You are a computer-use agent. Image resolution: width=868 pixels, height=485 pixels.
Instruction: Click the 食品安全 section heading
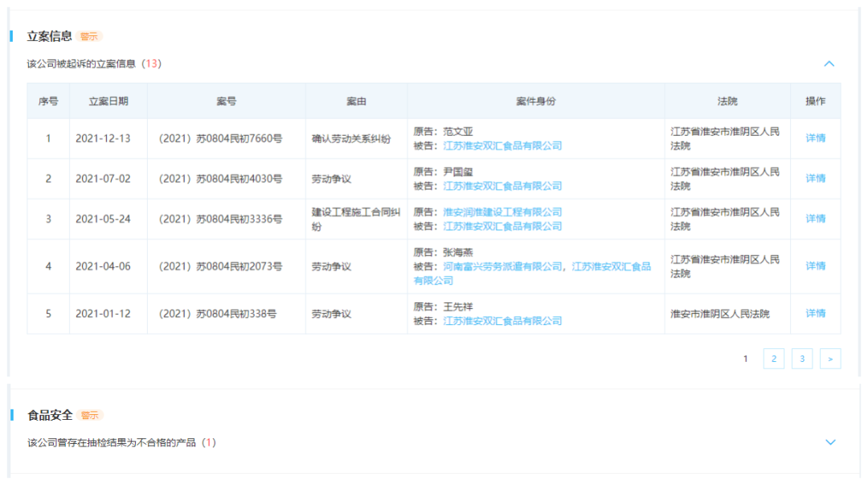(x=50, y=415)
